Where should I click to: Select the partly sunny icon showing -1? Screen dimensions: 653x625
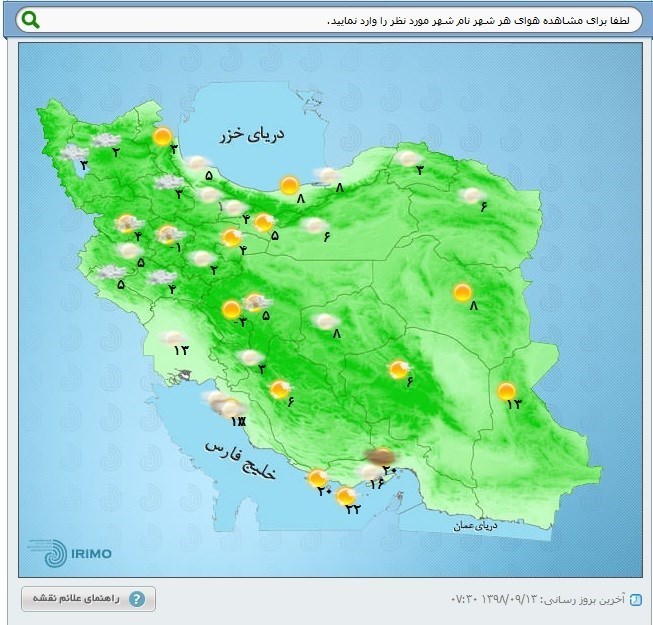tap(168, 234)
